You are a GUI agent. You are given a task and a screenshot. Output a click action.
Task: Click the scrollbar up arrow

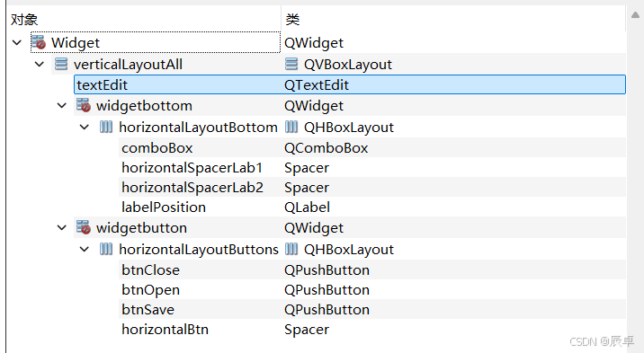click(x=635, y=15)
